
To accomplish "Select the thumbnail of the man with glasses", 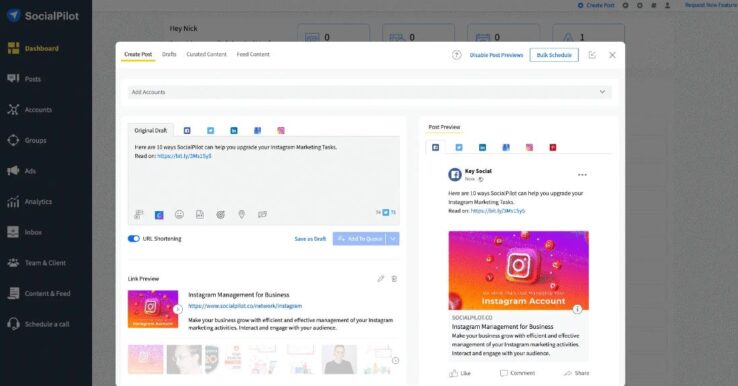I will tap(184, 359).
